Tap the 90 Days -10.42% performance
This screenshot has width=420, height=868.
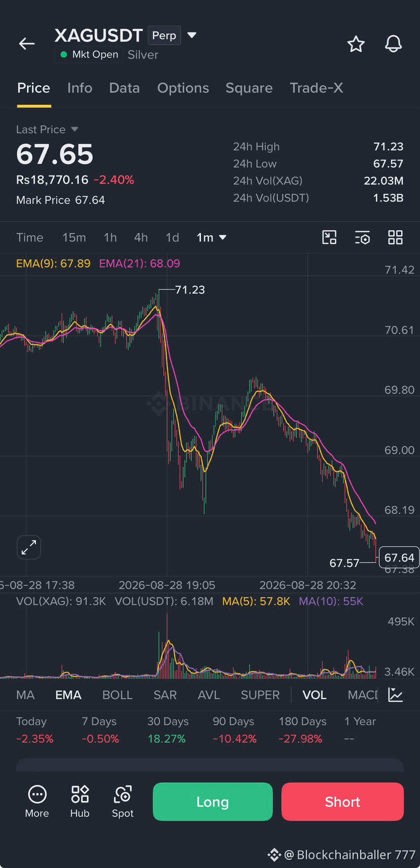pos(234,730)
